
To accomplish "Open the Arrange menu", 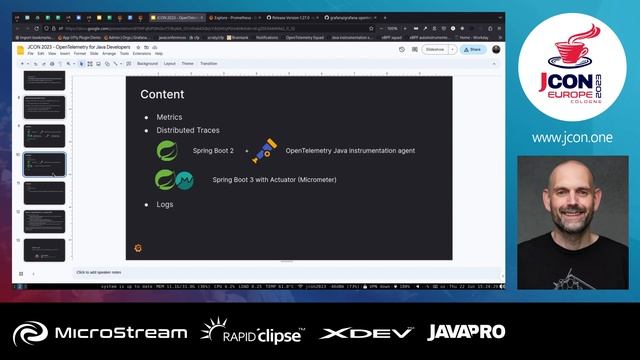I will tap(109, 53).
